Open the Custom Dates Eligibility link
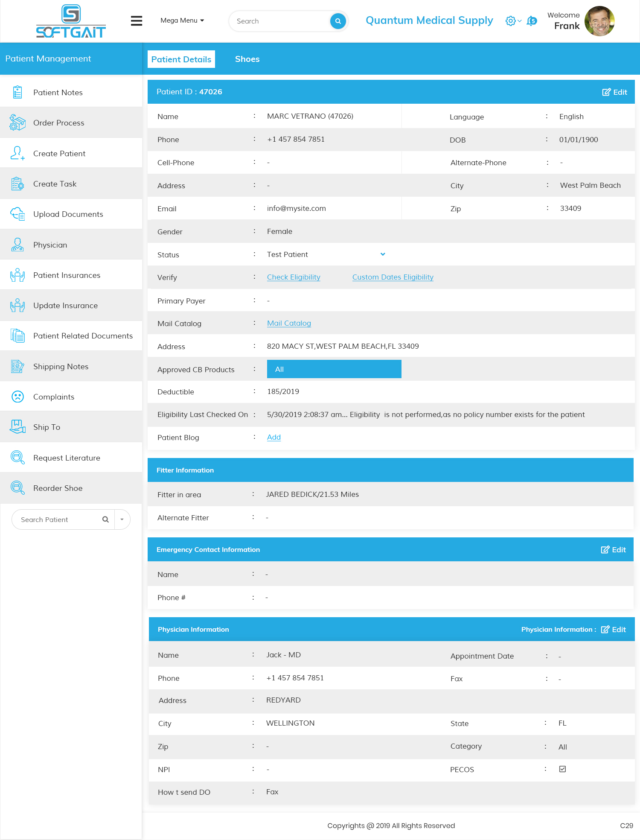The image size is (640, 840). pos(393,277)
